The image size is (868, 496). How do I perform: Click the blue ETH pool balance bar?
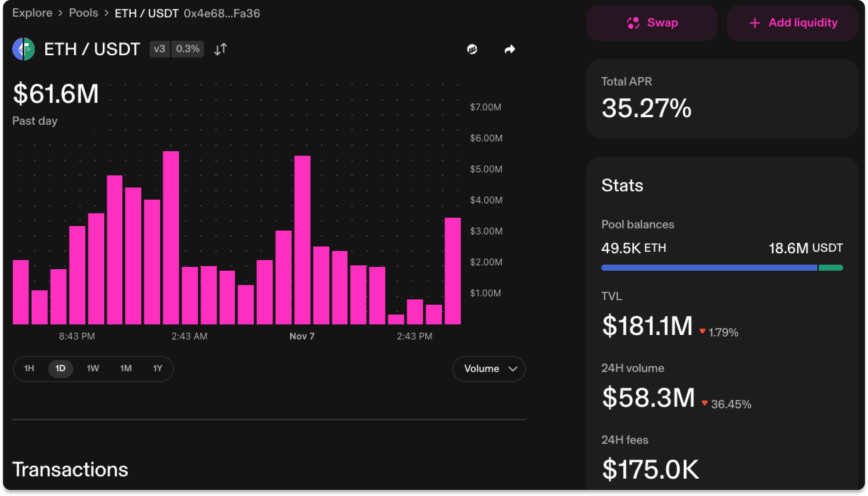709,268
